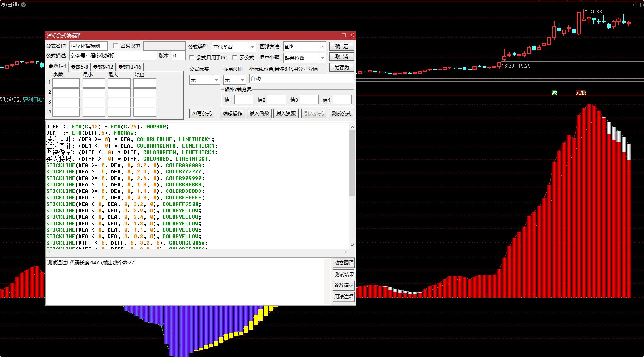Click the green 减 marker on chart
The image size is (644, 357).
[554, 93]
